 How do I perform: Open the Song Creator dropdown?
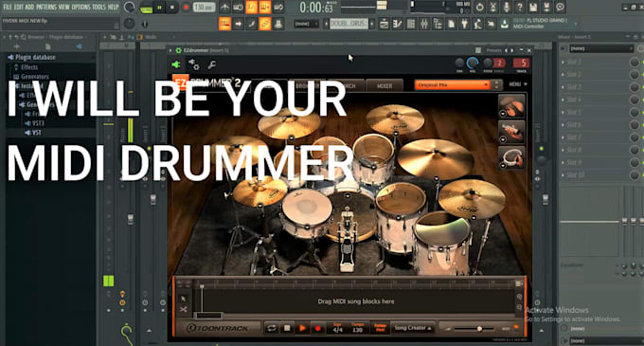tap(412, 328)
